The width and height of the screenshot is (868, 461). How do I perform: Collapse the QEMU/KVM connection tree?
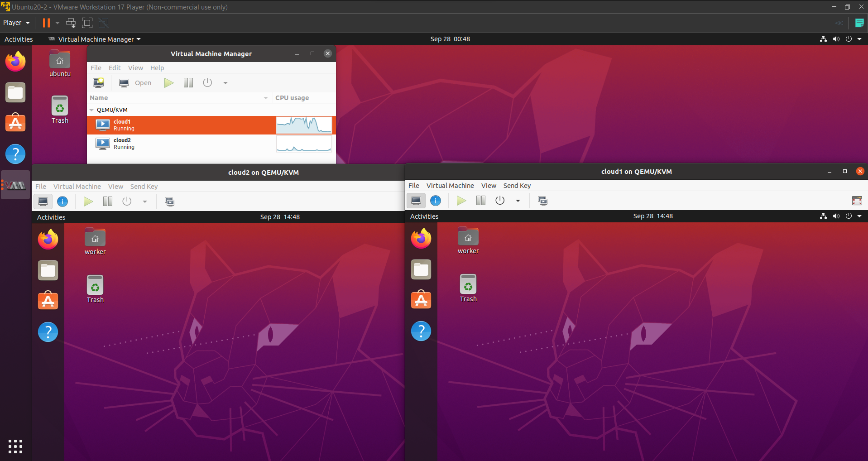92,110
